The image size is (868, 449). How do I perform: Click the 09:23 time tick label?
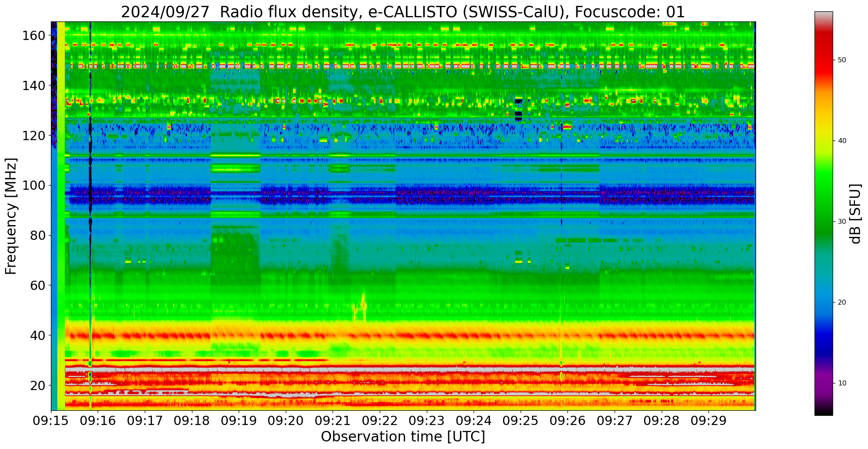[x=427, y=420]
